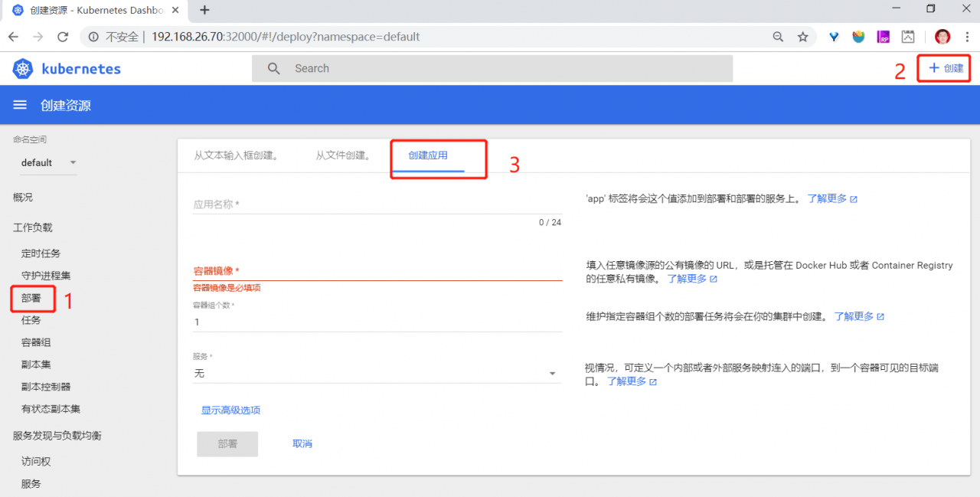Select 任务 in the sidebar
Viewport: 980px width, 497px height.
(x=31, y=320)
